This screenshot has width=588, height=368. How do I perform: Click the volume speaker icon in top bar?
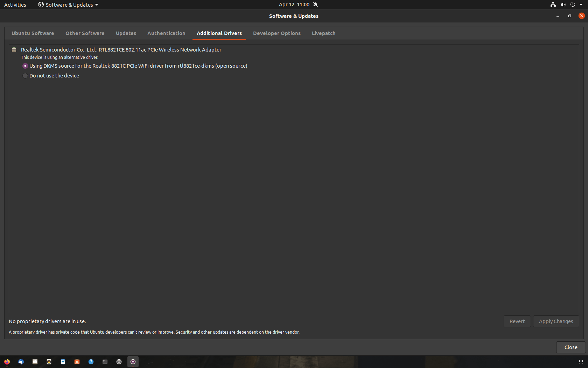(x=563, y=5)
